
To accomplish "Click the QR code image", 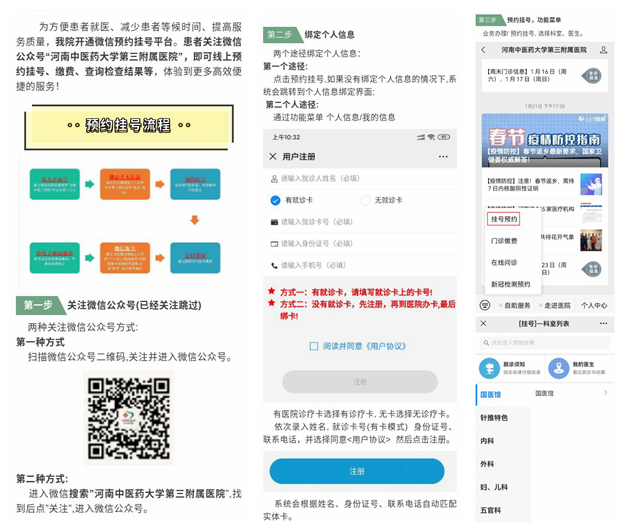I will 129,418.
